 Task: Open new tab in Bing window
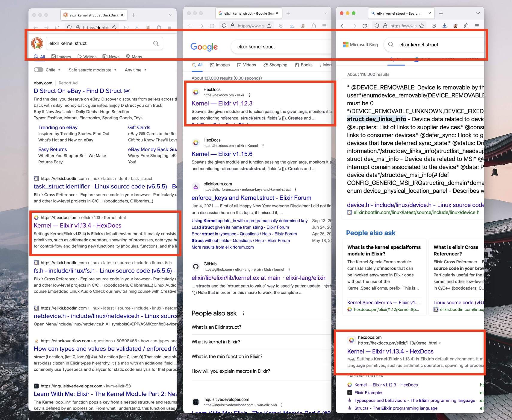point(441,13)
